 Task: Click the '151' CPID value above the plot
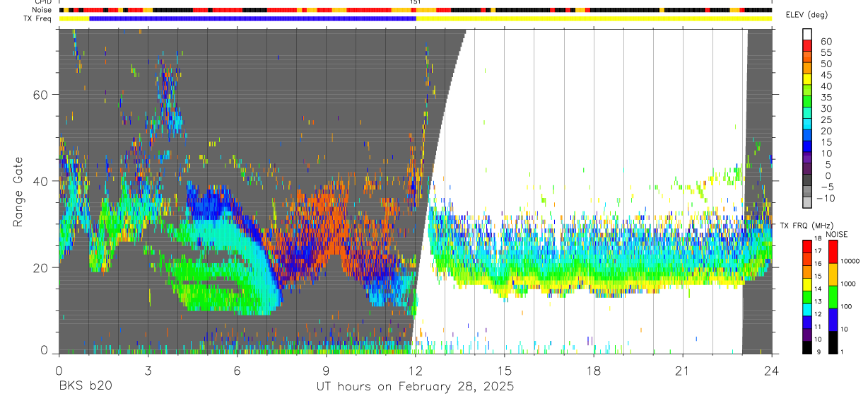point(415,3)
